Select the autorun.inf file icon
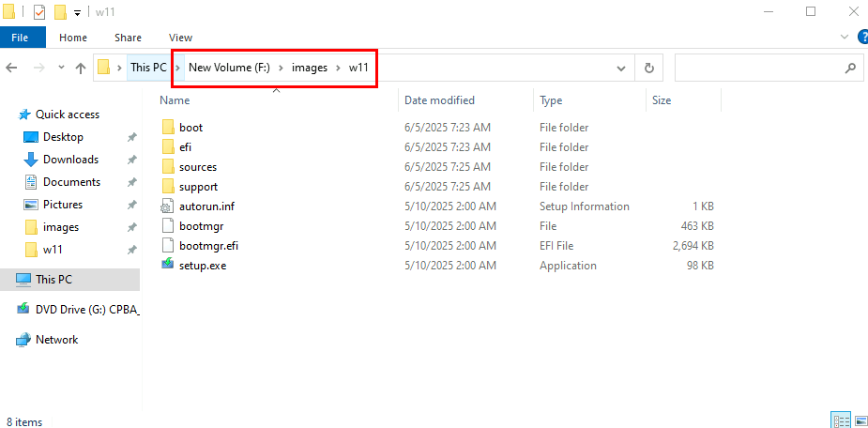Viewport: 868px width, 428px height. click(168, 206)
